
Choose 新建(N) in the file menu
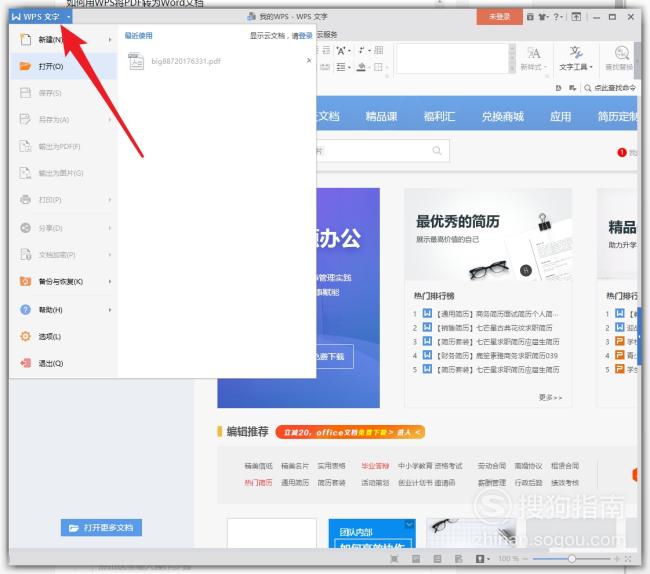pyautogui.click(x=62, y=40)
